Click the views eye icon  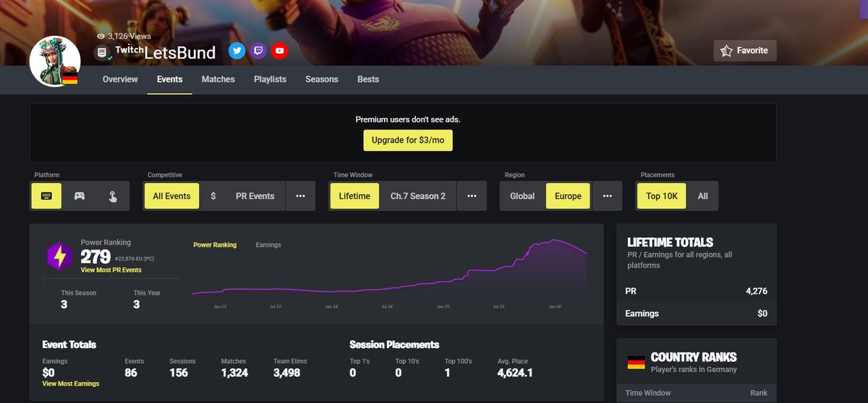(101, 35)
